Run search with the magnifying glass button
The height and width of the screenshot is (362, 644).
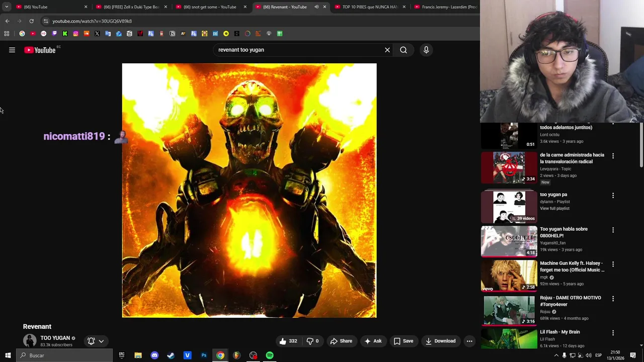coord(404,50)
